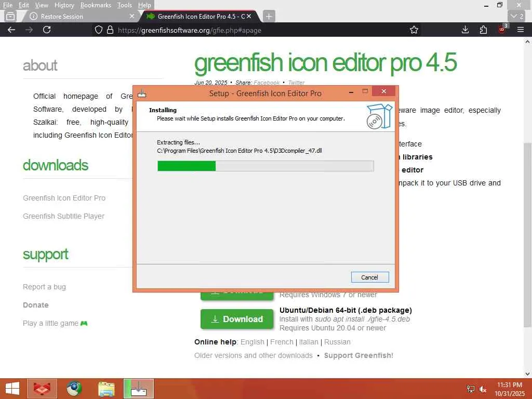Share the page via Twitter link
Screen dimensions: 532x399
tap(296, 83)
